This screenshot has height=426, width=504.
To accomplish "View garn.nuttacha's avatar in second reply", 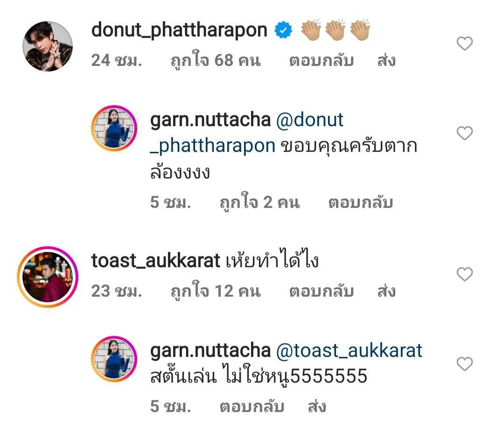I will (114, 359).
